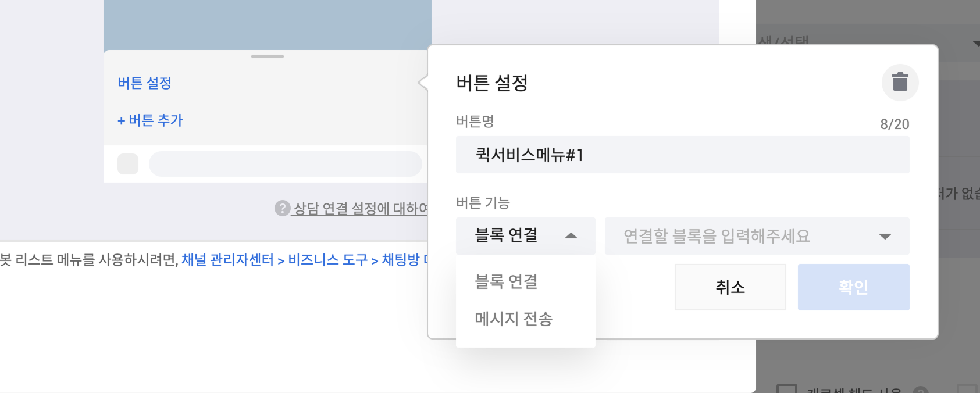
Task: Tick the partially visible checkbox behind the dialog
Action: 786,389
